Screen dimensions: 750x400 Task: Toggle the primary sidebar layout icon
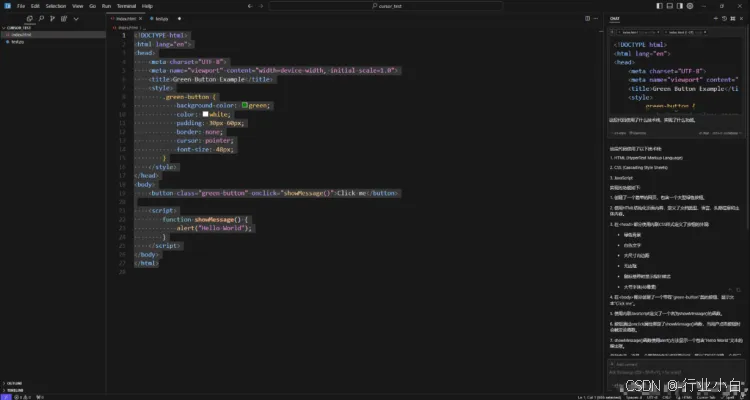[659, 6]
